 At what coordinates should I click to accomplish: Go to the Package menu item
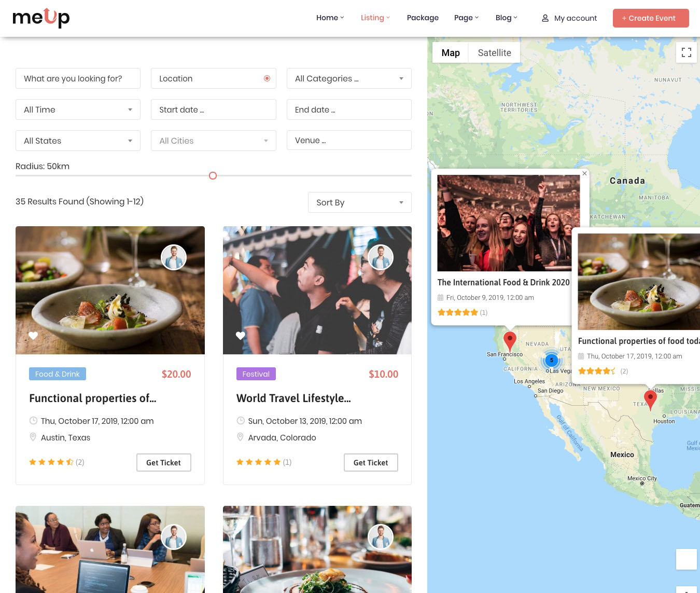[423, 18]
